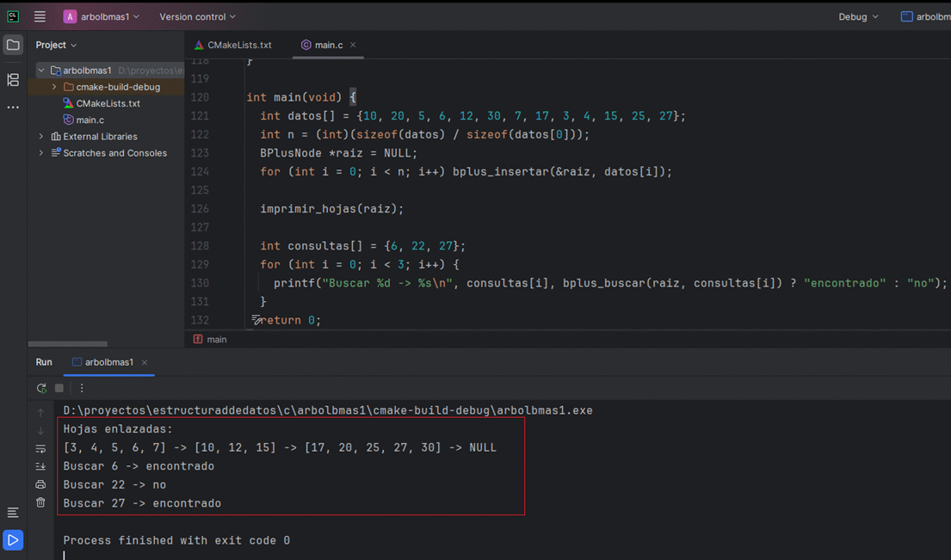
Task: Click the Print console output icon
Action: 40,484
